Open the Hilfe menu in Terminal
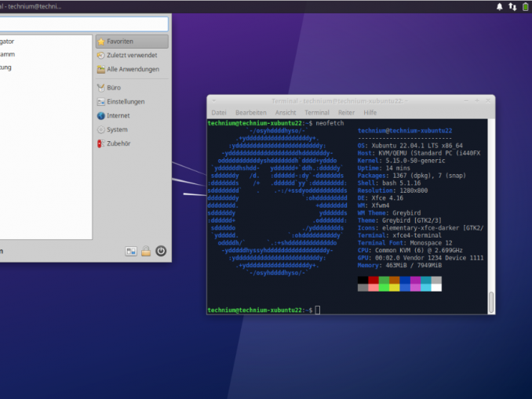 [x=370, y=113]
